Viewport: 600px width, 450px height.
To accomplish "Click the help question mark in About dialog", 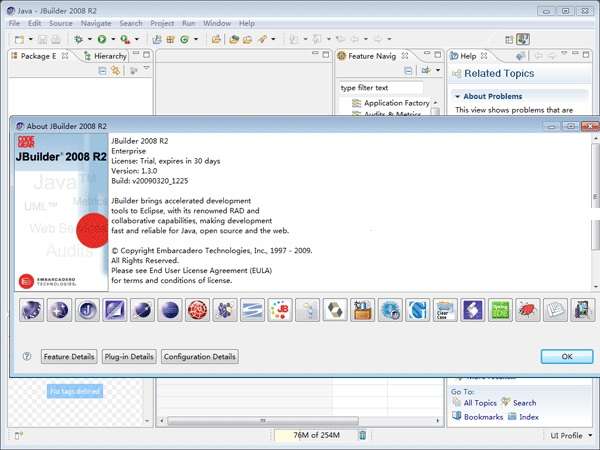I will (x=27, y=356).
